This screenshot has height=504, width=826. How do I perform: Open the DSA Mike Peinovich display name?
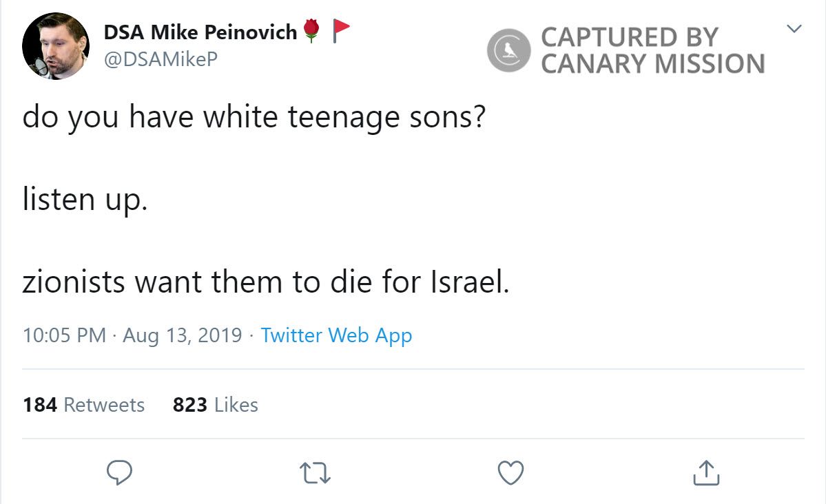click(x=200, y=32)
